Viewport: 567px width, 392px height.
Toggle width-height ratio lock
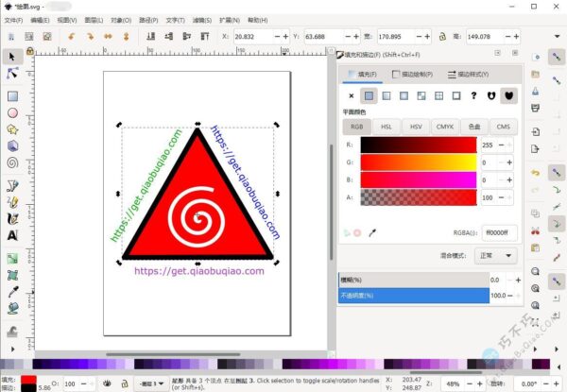pos(439,37)
